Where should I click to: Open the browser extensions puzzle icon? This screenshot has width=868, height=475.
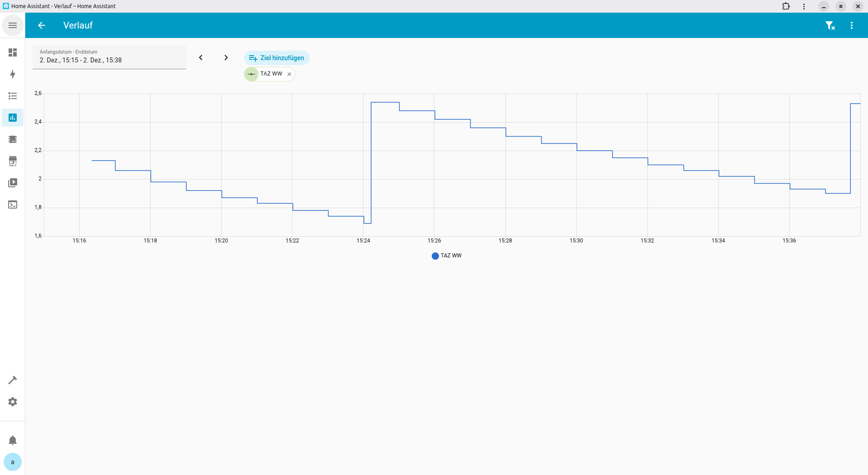[x=786, y=6]
